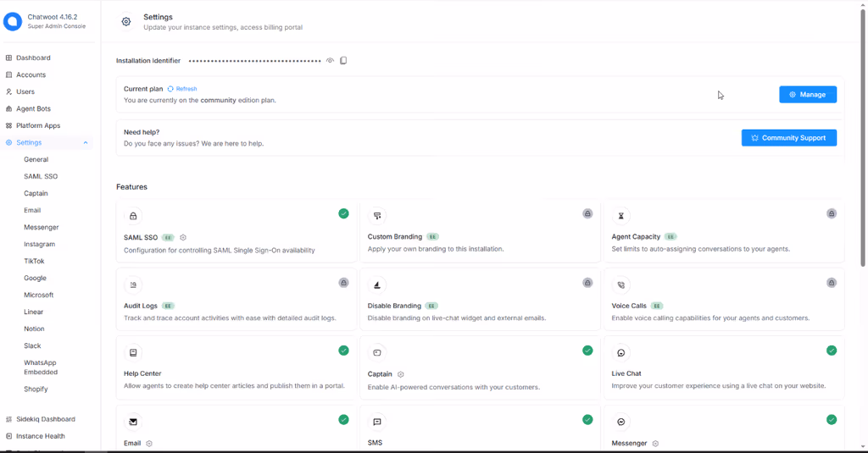Screen dimensions: 868x453
Task: Click the green check on SAML SSO
Action: tap(344, 213)
